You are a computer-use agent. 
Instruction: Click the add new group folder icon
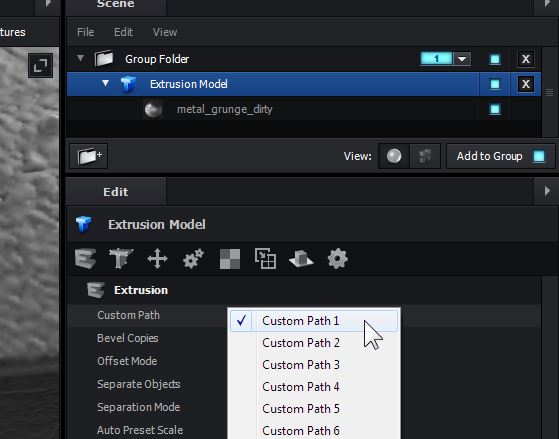(x=89, y=156)
